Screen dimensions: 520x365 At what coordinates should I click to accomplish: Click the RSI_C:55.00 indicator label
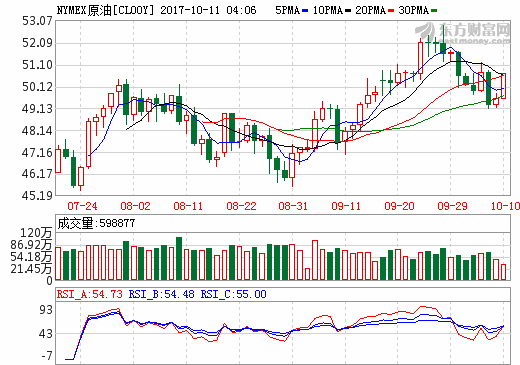[x=233, y=294]
